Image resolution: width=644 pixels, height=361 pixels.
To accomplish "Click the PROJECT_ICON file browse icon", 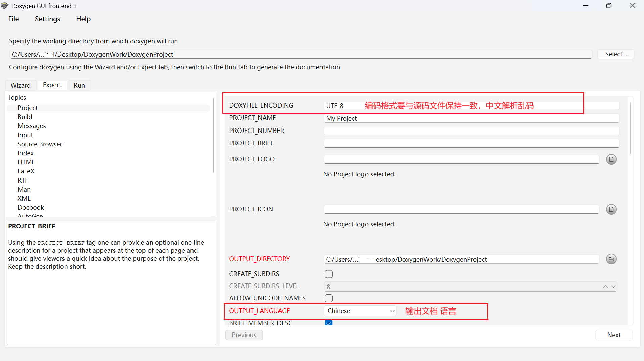I will coord(611,209).
